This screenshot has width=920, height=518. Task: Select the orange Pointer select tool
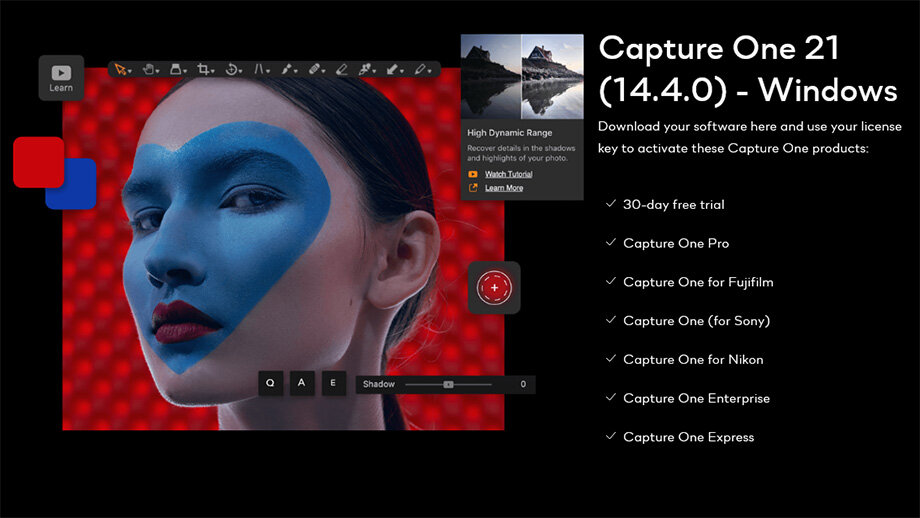tap(120, 69)
